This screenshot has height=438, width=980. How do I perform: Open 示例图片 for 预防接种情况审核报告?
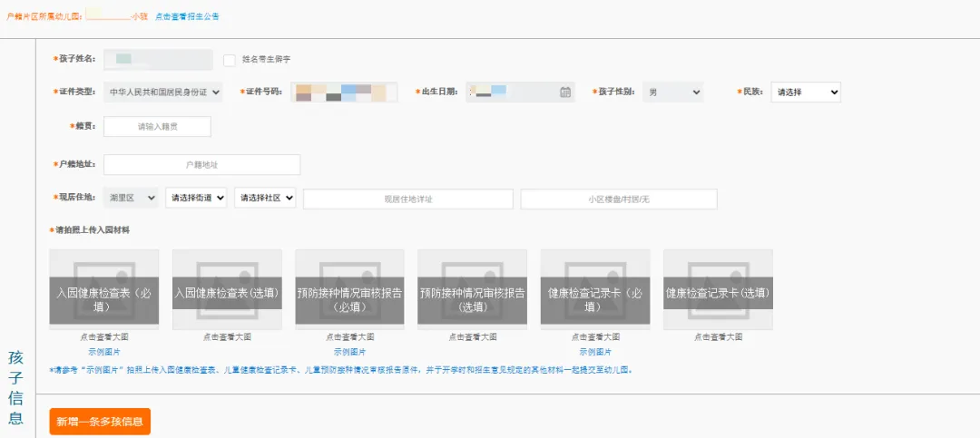pos(350,352)
